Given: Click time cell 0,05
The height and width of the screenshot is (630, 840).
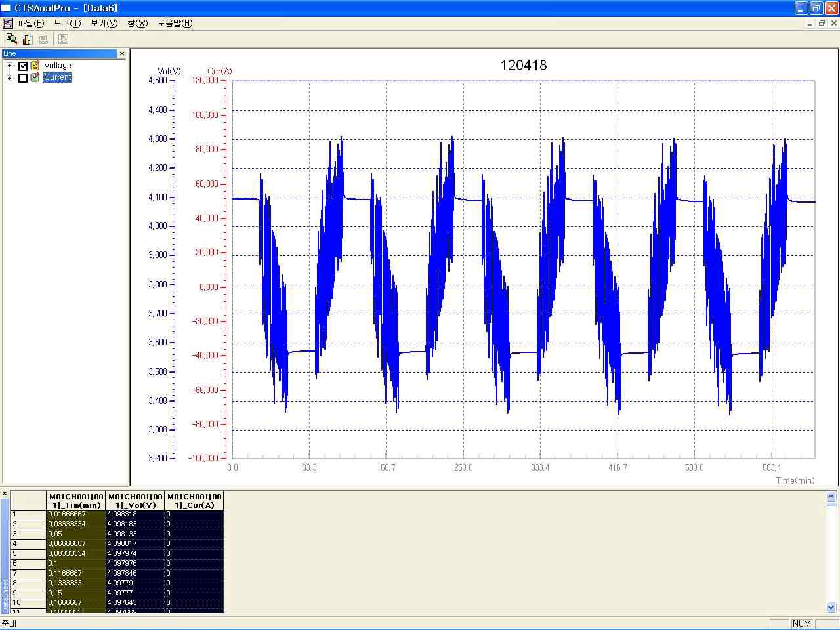Looking at the screenshot, I should click(76, 534).
